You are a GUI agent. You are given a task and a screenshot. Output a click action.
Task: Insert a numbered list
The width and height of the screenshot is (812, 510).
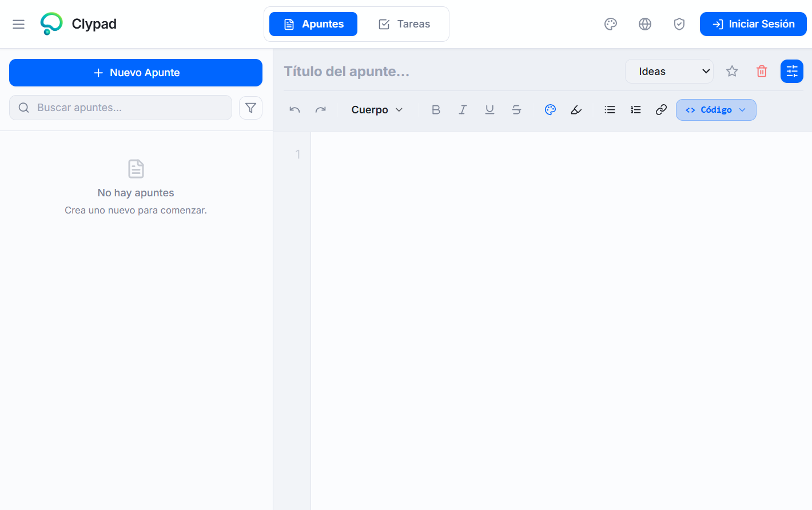pos(636,110)
